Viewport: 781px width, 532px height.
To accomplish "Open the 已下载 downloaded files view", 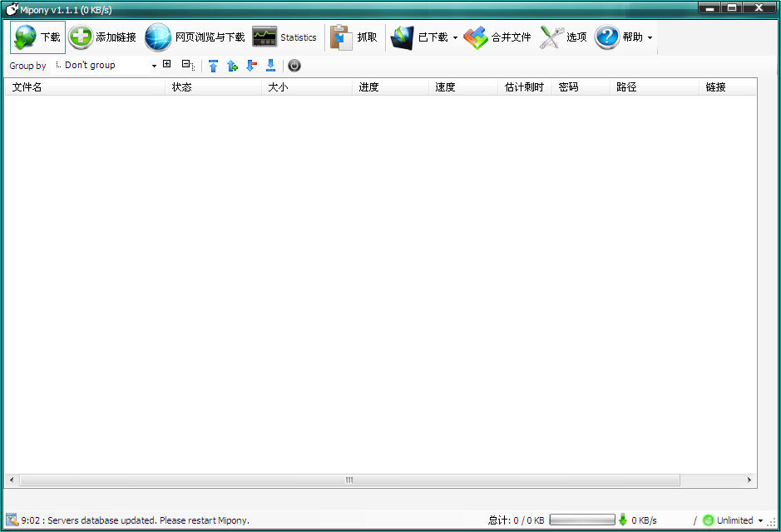I will 419,37.
